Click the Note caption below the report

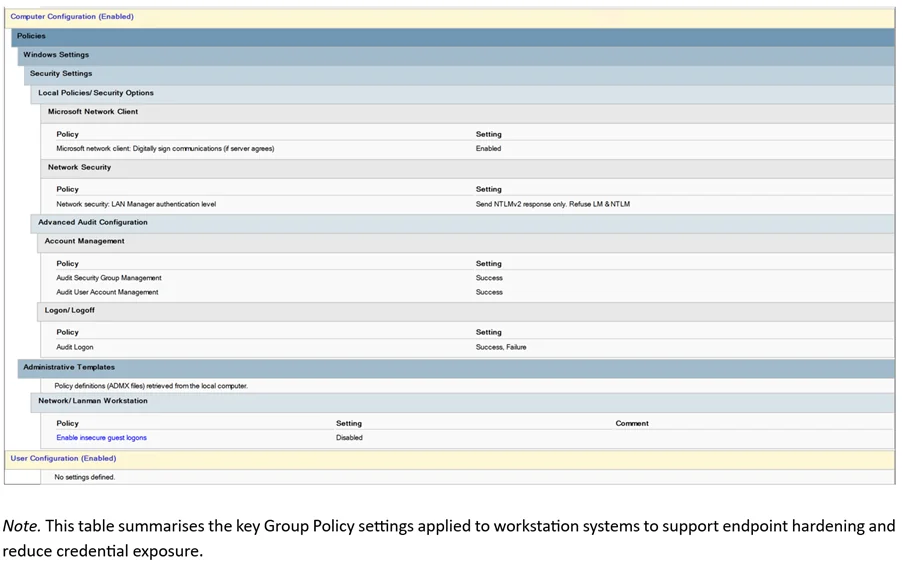point(449,538)
